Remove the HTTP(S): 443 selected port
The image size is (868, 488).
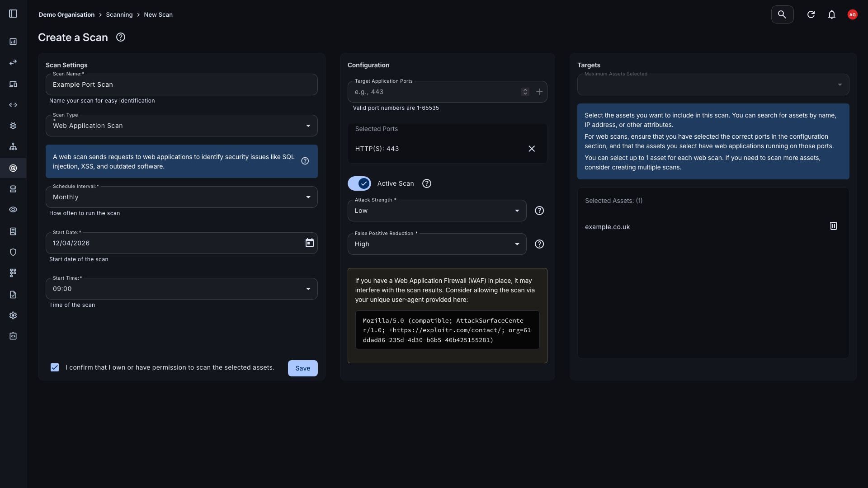[x=532, y=149]
